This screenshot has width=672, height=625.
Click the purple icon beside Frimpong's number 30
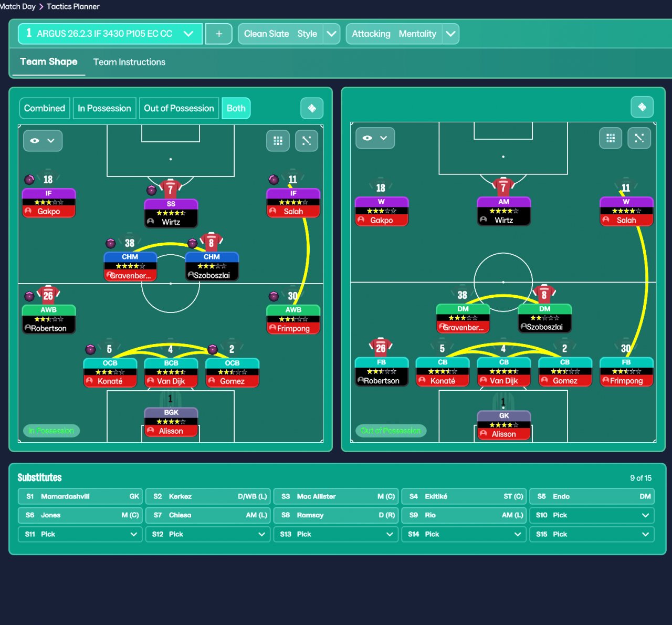pyautogui.click(x=274, y=296)
